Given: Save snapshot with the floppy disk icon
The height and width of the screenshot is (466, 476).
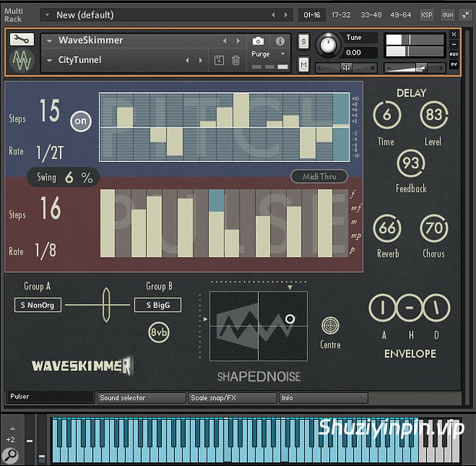Looking at the screenshot, I should point(219,60).
